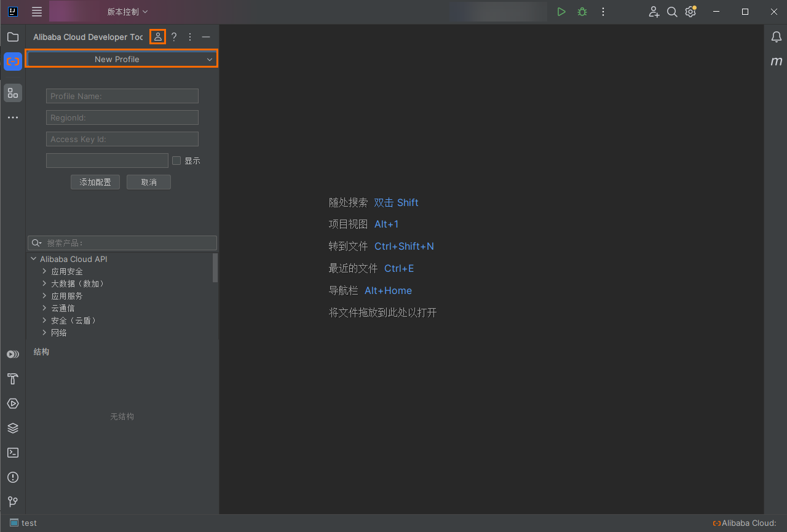Image resolution: width=787 pixels, height=532 pixels.
Task: Focus the Profile Name field
Action: [122, 96]
